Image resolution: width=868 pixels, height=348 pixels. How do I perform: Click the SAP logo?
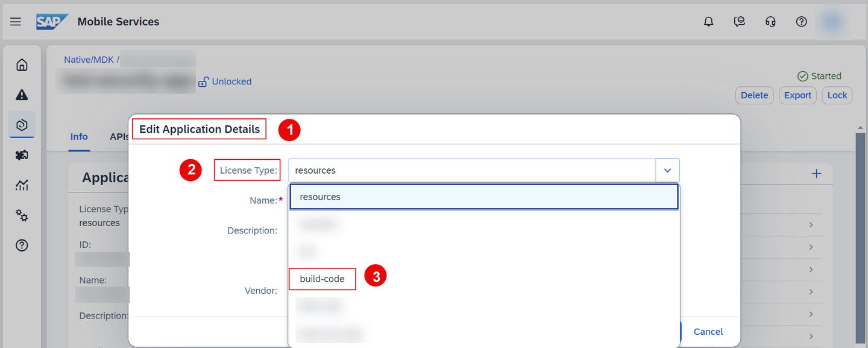pyautogui.click(x=52, y=22)
